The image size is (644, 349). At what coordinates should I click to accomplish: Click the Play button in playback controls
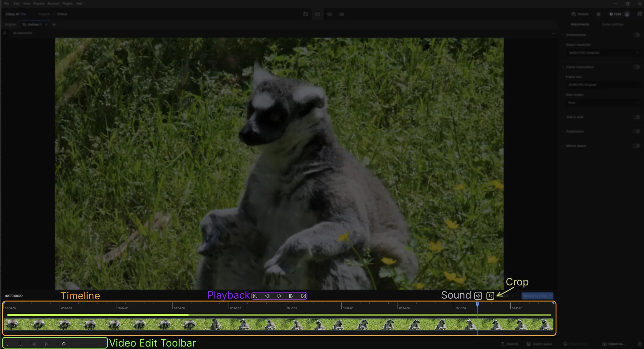coord(279,296)
